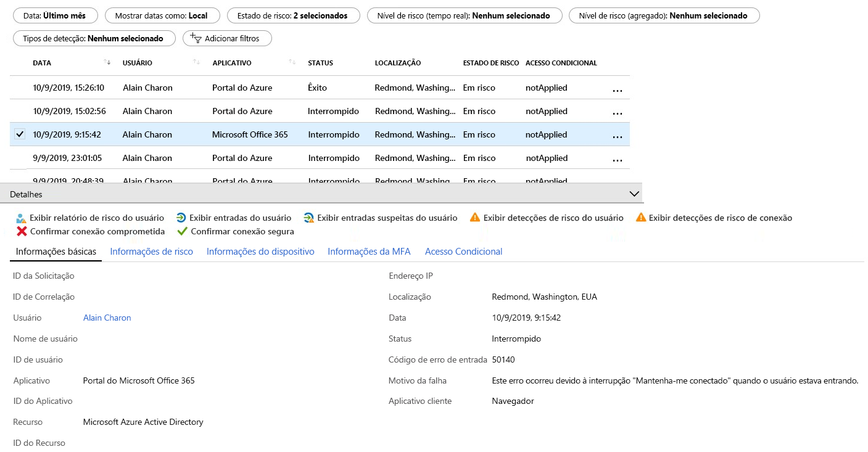Switch to Informações da MFA tab

[370, 252]
